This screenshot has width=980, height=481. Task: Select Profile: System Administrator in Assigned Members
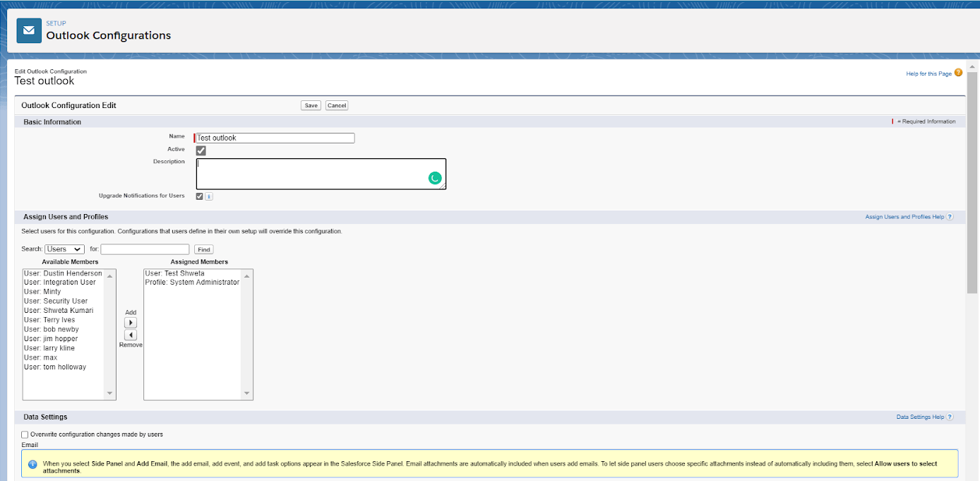(x=192, y=283)
